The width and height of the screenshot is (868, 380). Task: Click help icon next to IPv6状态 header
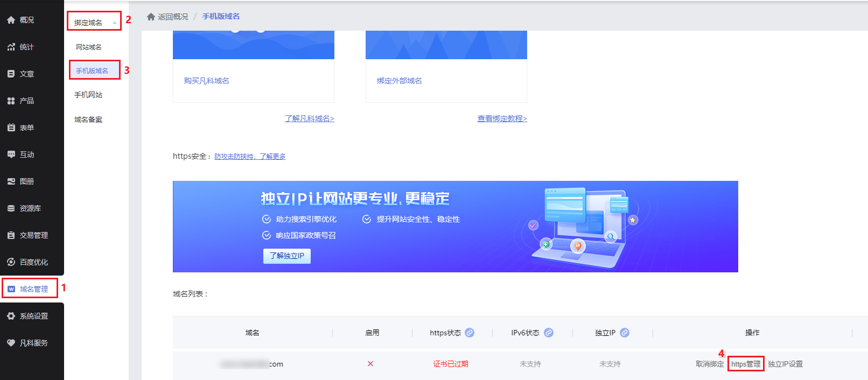(549, 333)
